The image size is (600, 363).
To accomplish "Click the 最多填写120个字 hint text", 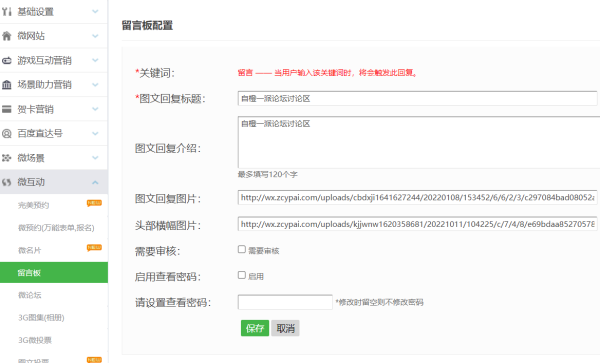I will 267,175.
